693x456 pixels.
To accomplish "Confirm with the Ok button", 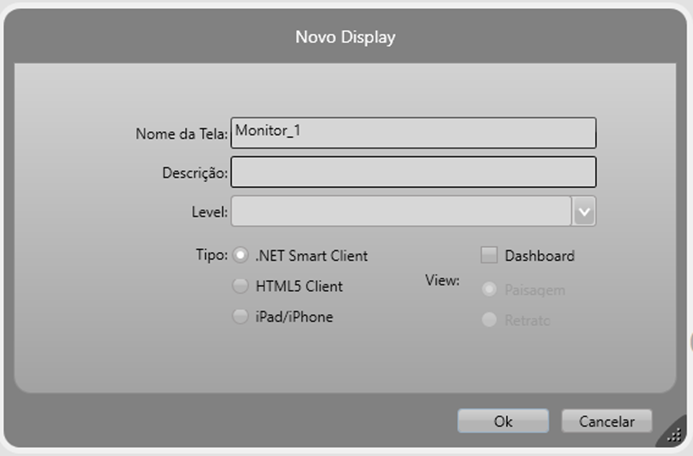I will (x=503, y=421).
